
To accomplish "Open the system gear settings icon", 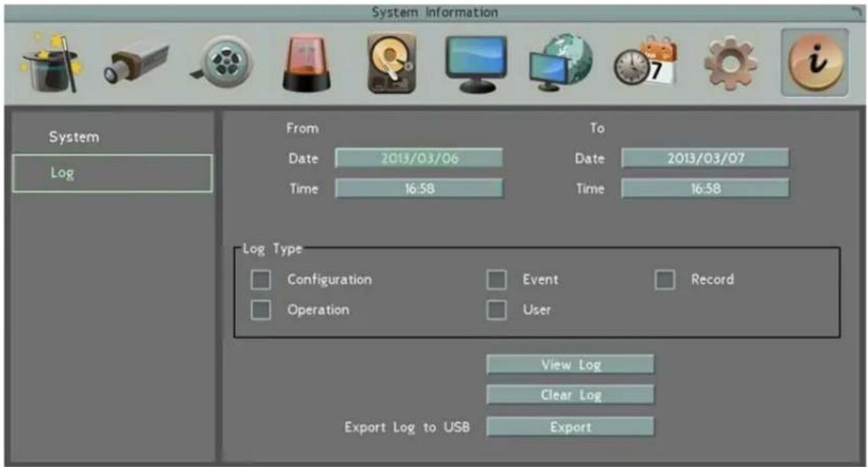I will coord(730,64).
